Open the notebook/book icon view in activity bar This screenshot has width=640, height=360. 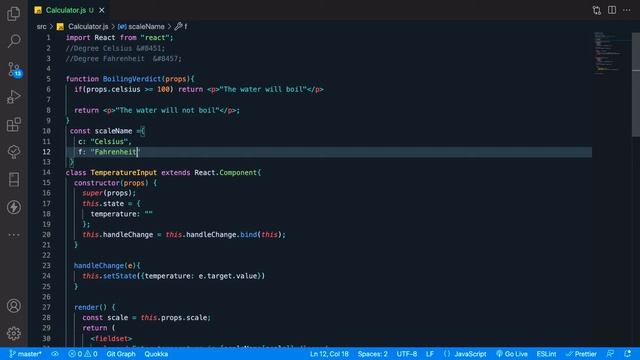(x=13, y=180)
